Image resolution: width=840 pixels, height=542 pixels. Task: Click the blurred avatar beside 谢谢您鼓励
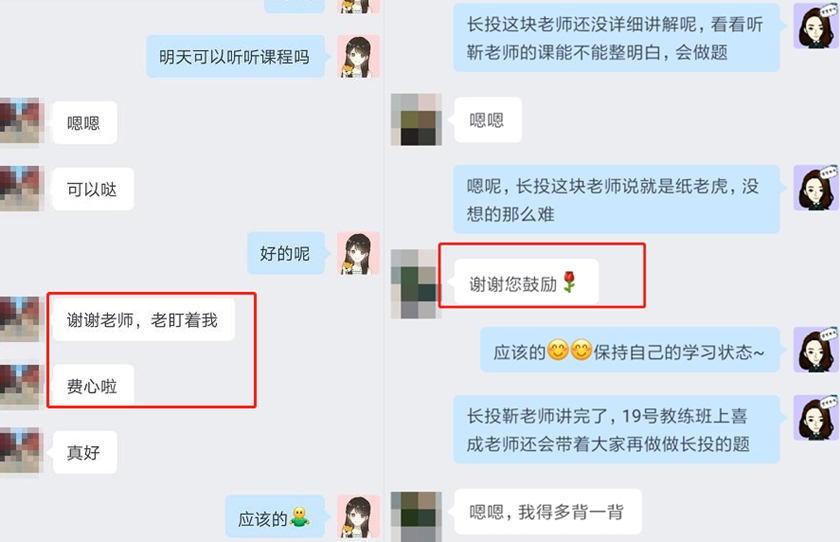pos(416,284)
